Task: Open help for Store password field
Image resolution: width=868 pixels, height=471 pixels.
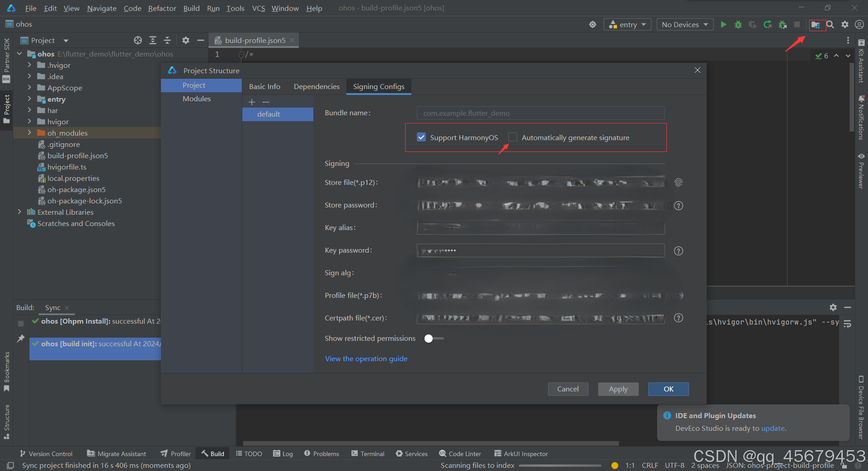Action: (678, 206)
